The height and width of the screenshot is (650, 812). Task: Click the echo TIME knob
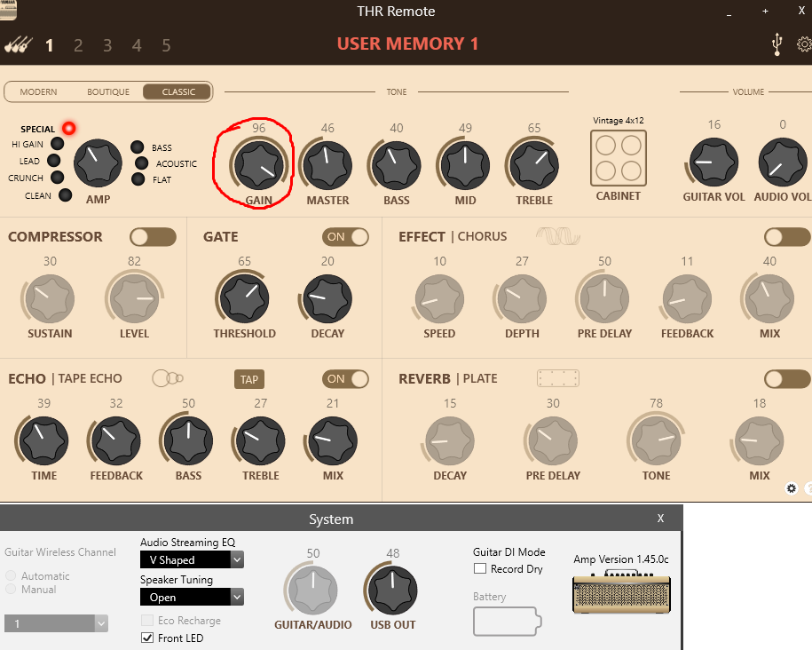tap(44, 440)
